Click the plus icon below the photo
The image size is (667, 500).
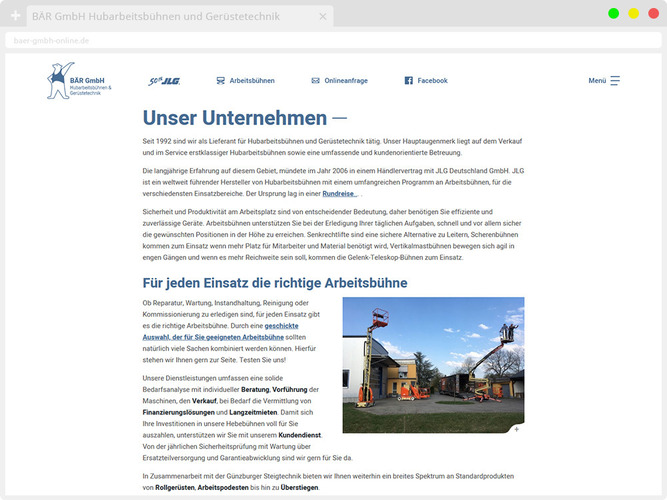pos(517,429)
